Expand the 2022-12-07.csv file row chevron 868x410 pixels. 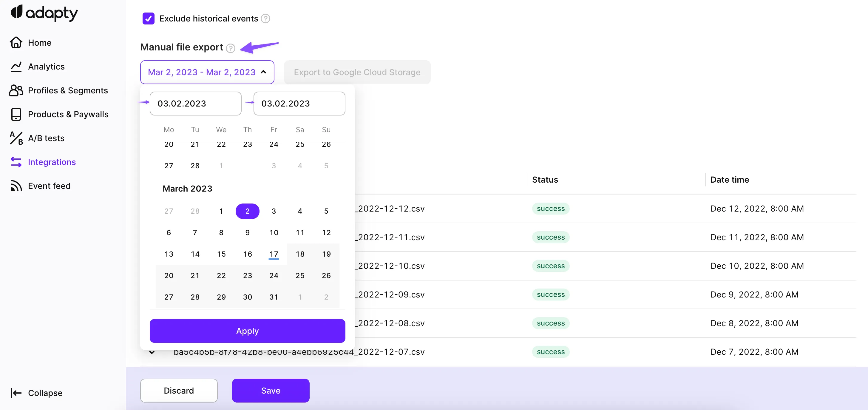(x=152, y=352)
